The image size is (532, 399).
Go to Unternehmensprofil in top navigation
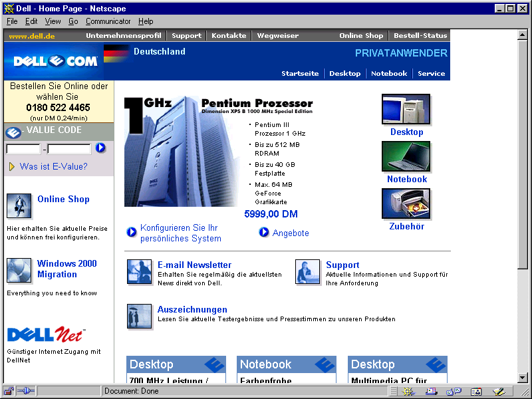click(124, 36)
